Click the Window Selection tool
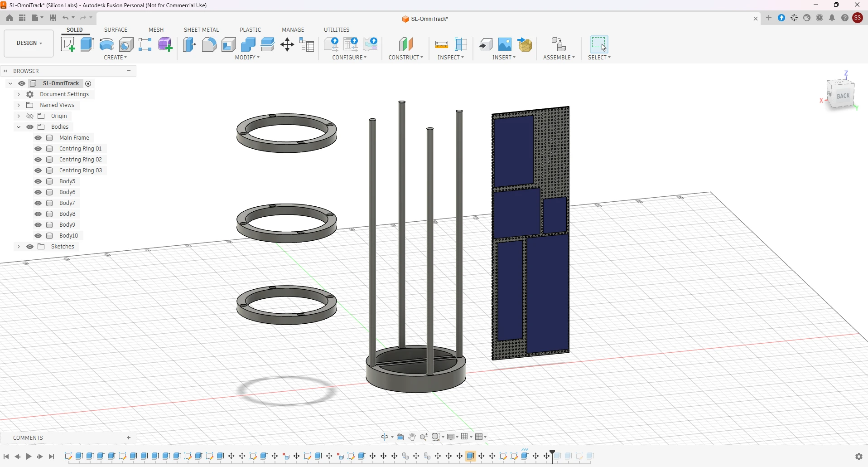This screenshot has width=868, height=467. click(599, 44)
